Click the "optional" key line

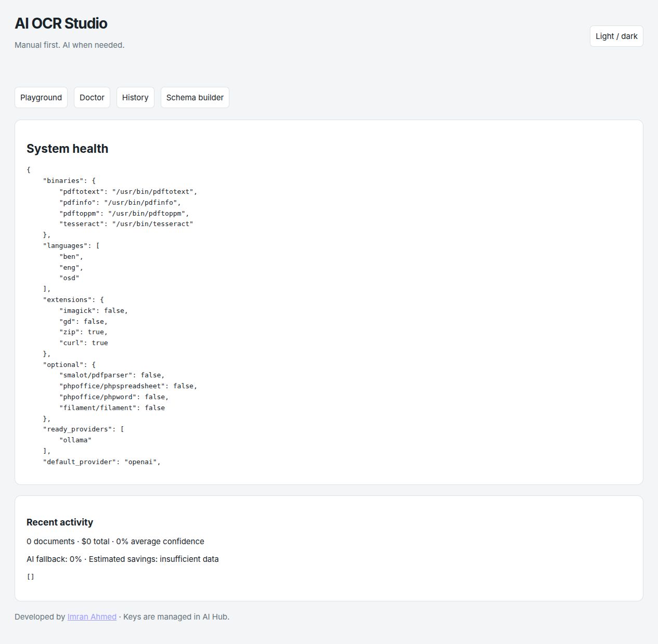pos(69,365)
